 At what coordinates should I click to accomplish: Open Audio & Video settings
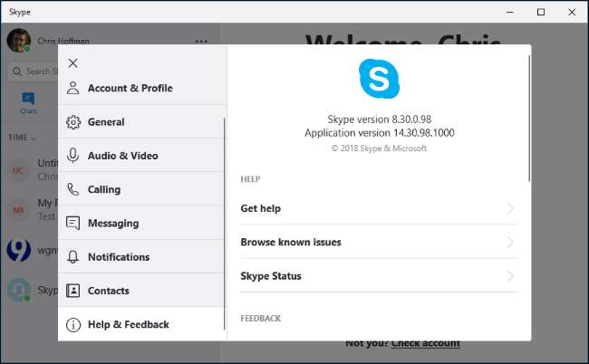(141, 156)
